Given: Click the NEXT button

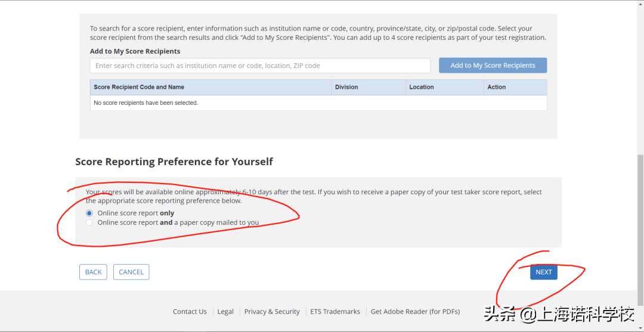Looking at the screenshot, I should point(543,272).
